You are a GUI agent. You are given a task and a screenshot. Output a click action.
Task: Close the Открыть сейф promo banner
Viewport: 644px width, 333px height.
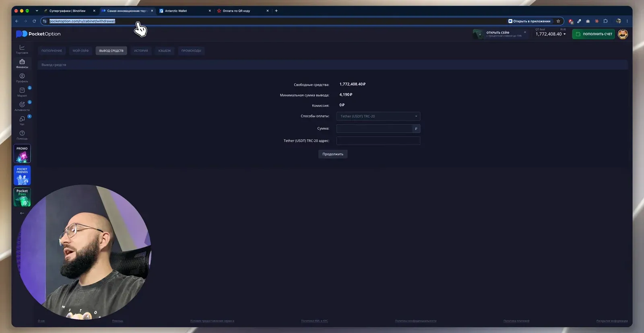525,32
